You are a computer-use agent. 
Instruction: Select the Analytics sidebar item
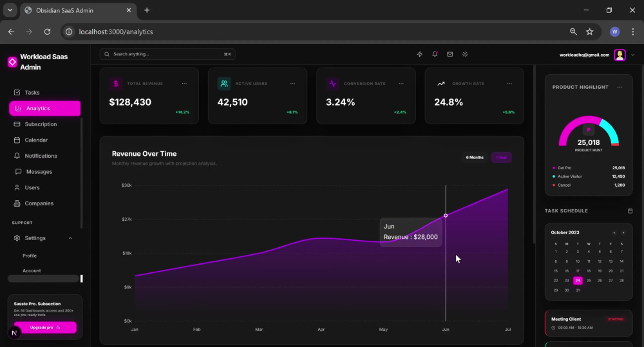tap(45, 108)
